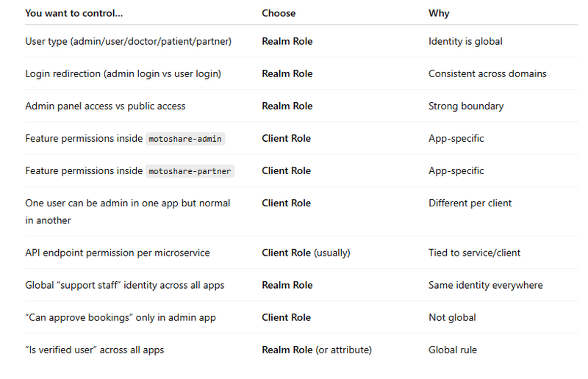Click the "Strong boundary" cell
Screen dimensions: 588x379
click(466, 106)
